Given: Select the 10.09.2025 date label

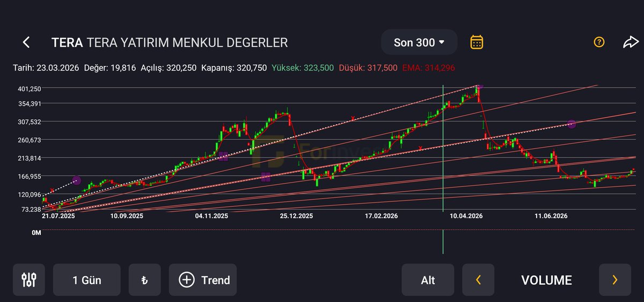Looking at the screenshot, I should 127,215.
